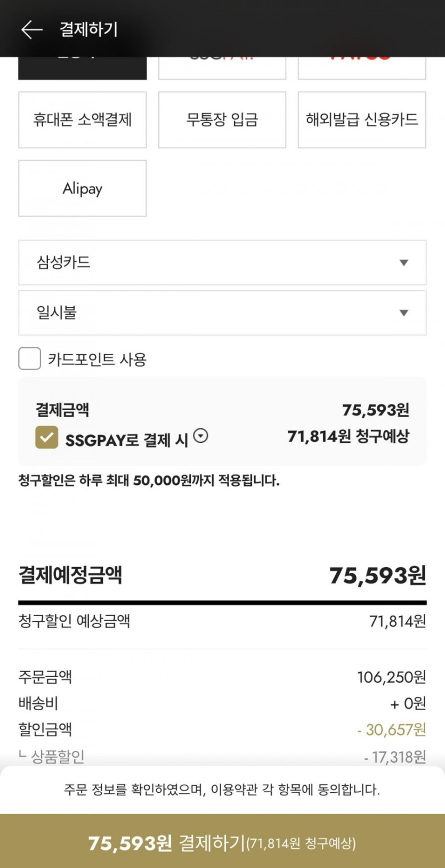Viewport: 445px width, 868px height.
Task: Tap the back arrow in the header
Action: 31,29
